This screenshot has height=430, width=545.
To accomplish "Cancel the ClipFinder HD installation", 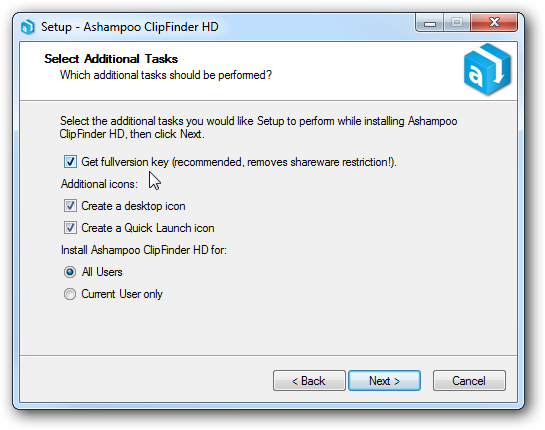I will point(469,381).
